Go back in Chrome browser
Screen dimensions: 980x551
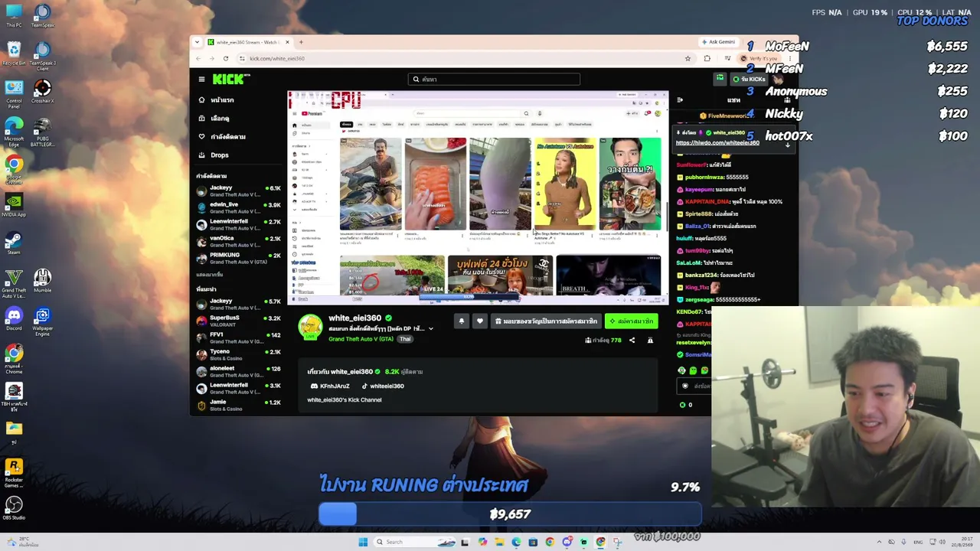198,59
